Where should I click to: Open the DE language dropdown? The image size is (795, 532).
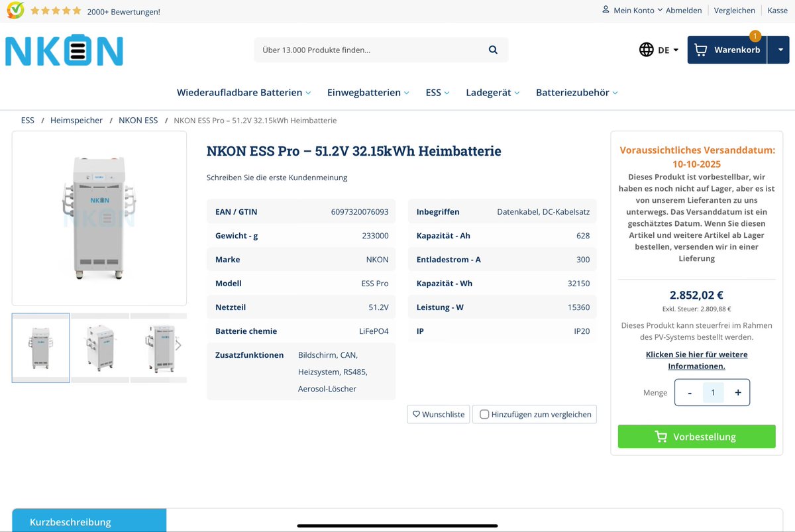[668, 50]
